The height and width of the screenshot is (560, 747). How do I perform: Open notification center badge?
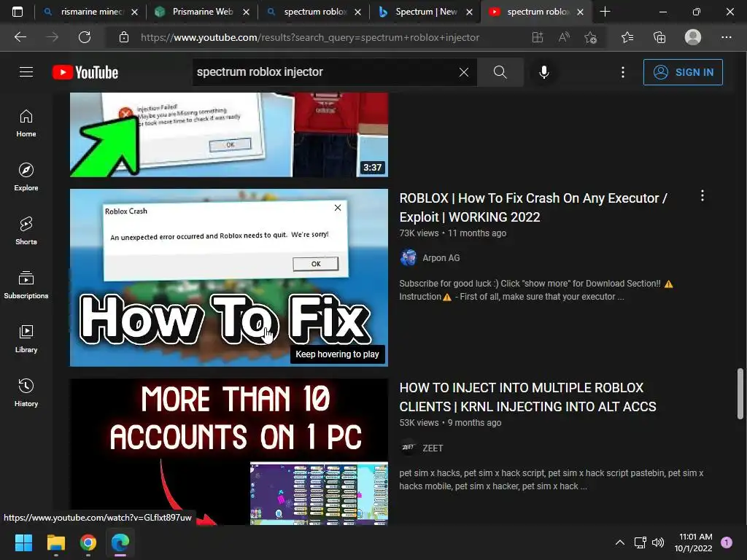click(x=727, y=542)
